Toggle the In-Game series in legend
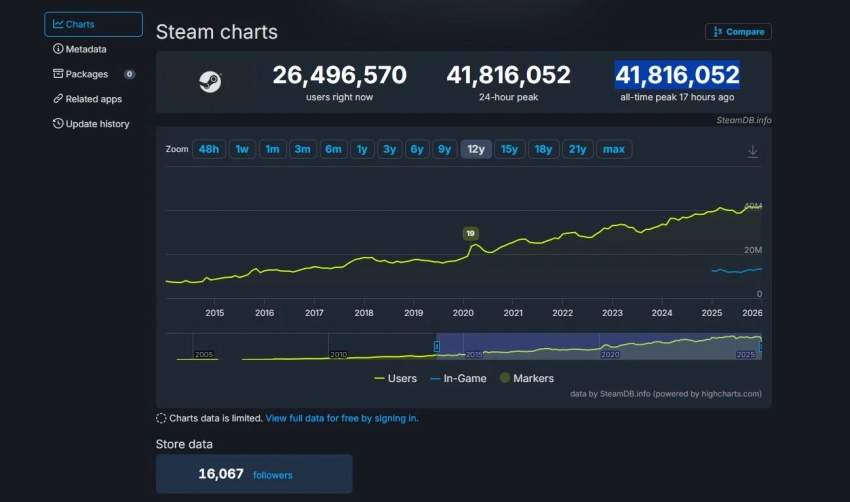The height and width of the screenshot is (502, 850). pyautogui.click(x=458, y=378)
